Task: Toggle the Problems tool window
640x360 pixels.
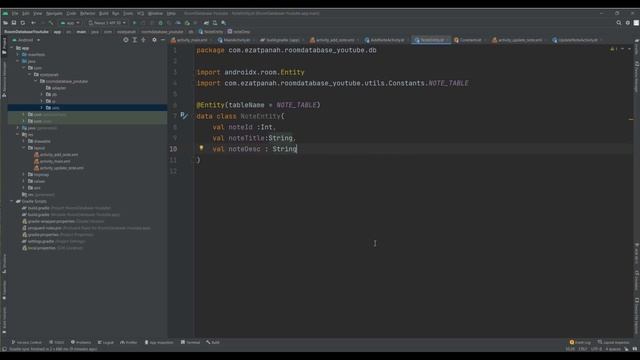Action: coord(81,342)
